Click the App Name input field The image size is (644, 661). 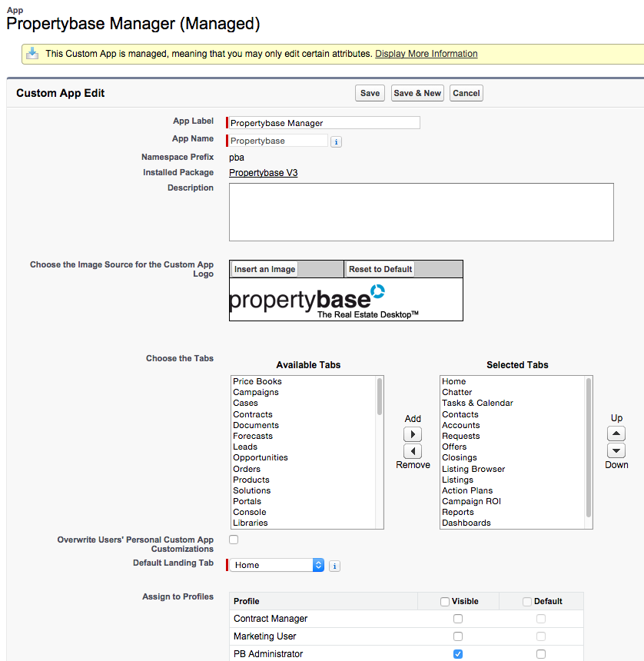click(x=277, y=141)
